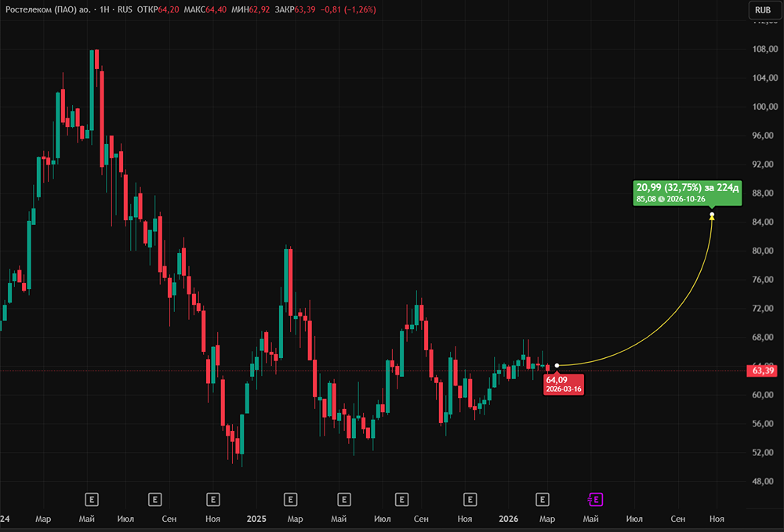Click the earnings marker at May 2025
Viewport: 784px width, 532px height.
(344, 500)
